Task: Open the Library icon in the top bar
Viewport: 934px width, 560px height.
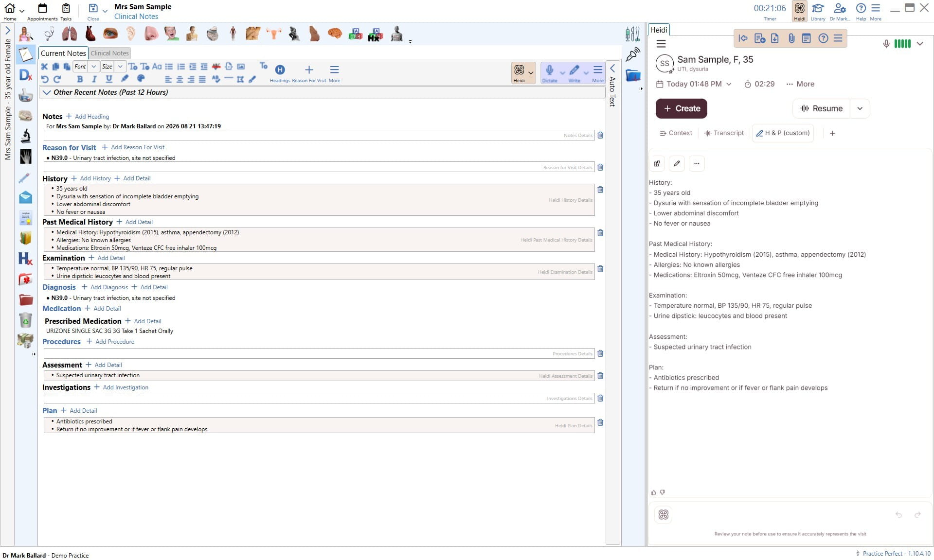Action: tap(818, 11)
